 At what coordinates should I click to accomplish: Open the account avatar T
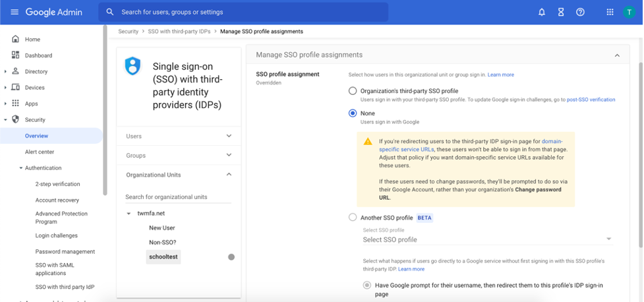click(x=629, y=12)
